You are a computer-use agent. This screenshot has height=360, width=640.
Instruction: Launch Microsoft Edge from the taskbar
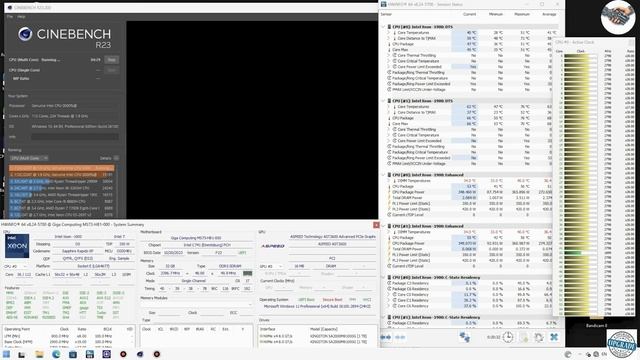56,354
